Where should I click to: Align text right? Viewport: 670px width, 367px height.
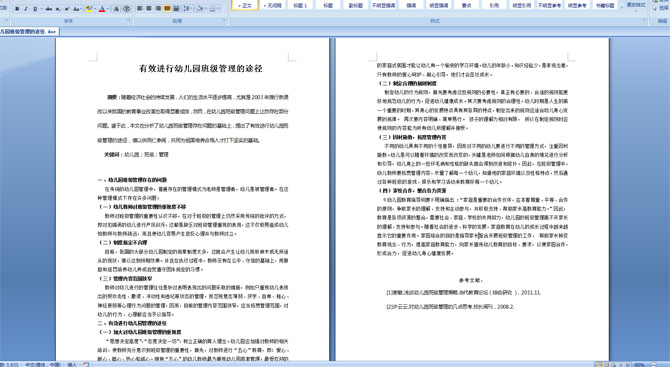click(158, 9)
